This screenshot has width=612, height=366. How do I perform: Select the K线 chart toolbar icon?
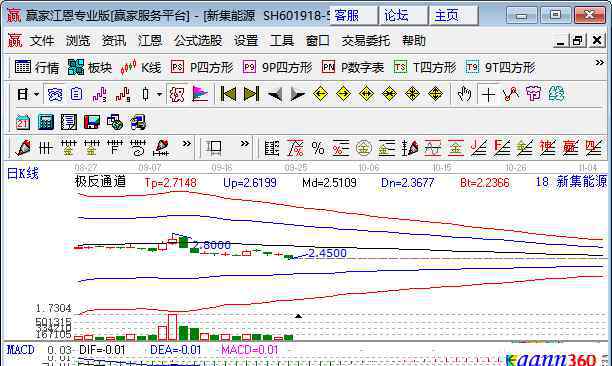(x=141, y=68)
